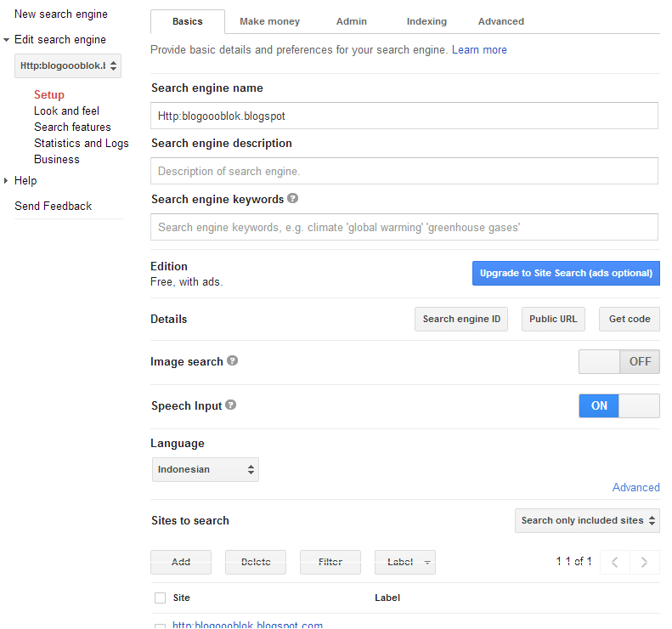This screenshot has height=629, width=672.
Task: Switch to the Basics tab
Action: tap(187, 21)
